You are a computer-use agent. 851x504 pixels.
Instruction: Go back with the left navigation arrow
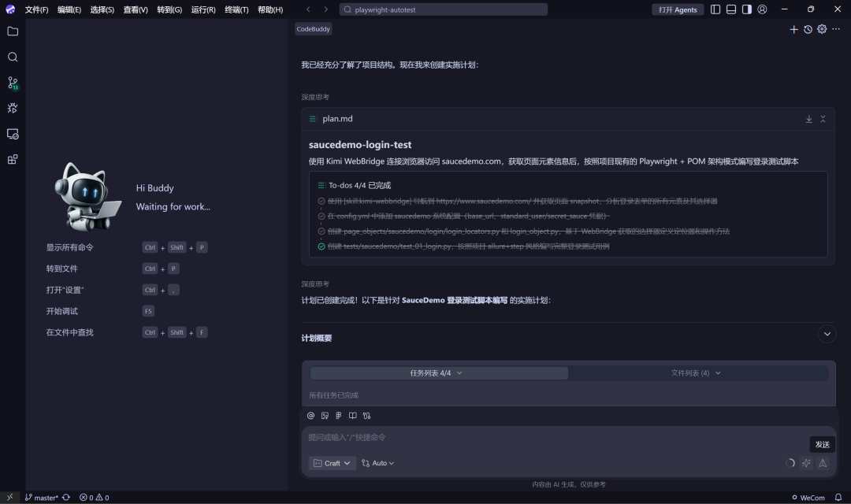click(308, 9)
